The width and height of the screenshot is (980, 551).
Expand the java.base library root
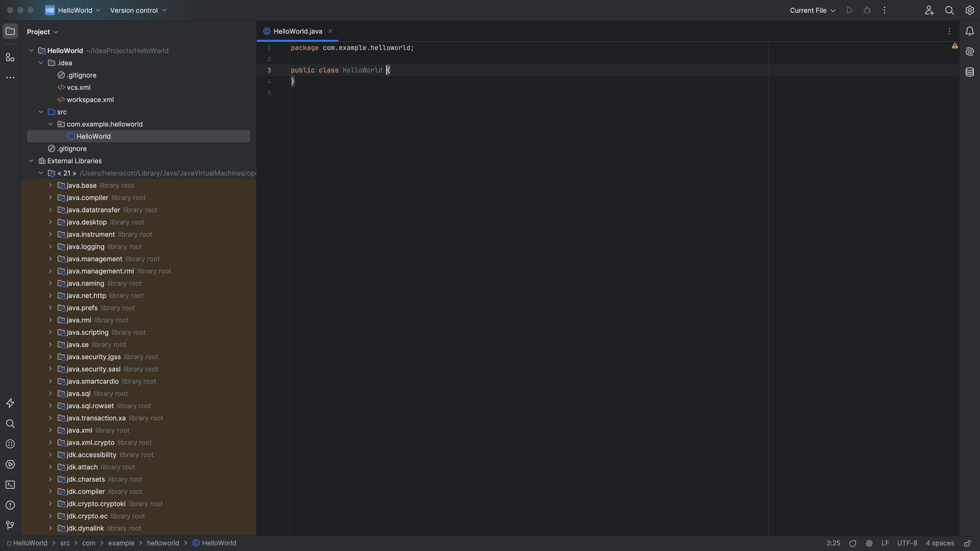(51, 185)
